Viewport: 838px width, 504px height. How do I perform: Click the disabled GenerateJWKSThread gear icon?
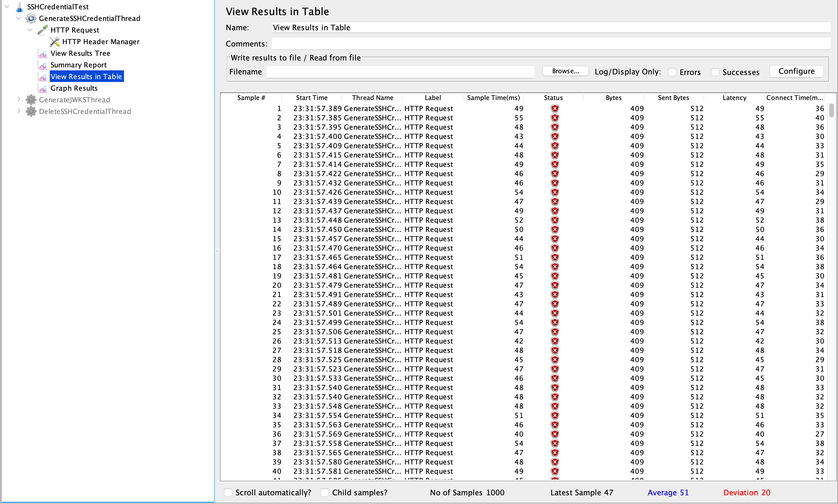[31, 100]
